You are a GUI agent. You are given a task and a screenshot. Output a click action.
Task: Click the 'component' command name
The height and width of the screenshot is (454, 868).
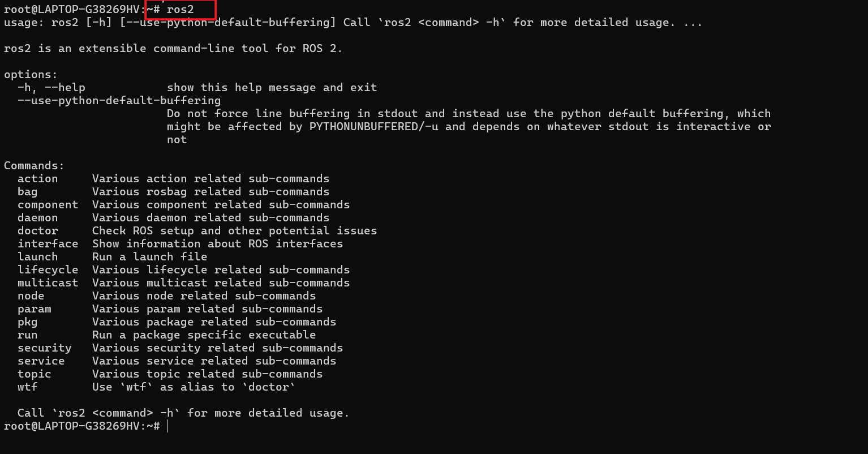tap(48, 204)
